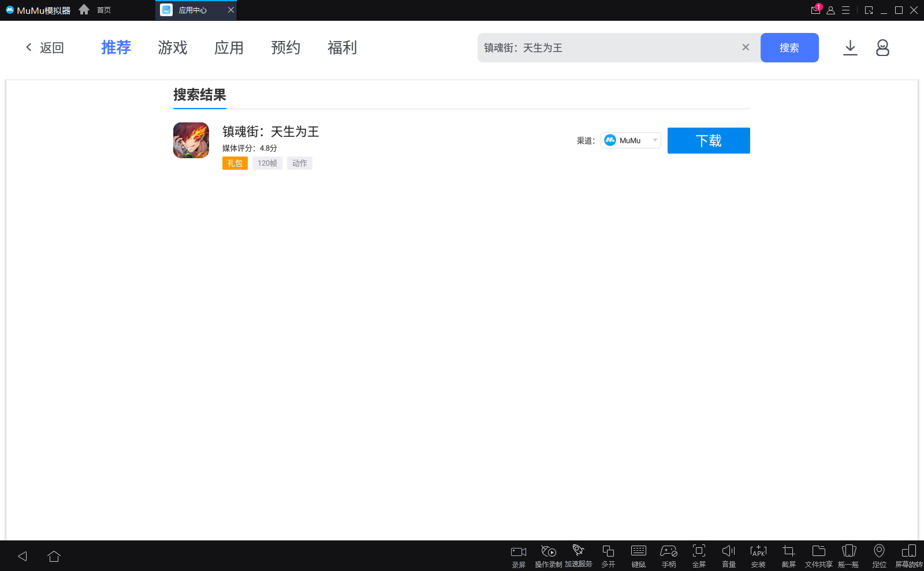Click 屏幕旋转 rotate screen icon
This screenshot has width=924, height=571.
[x=909, y=557]
